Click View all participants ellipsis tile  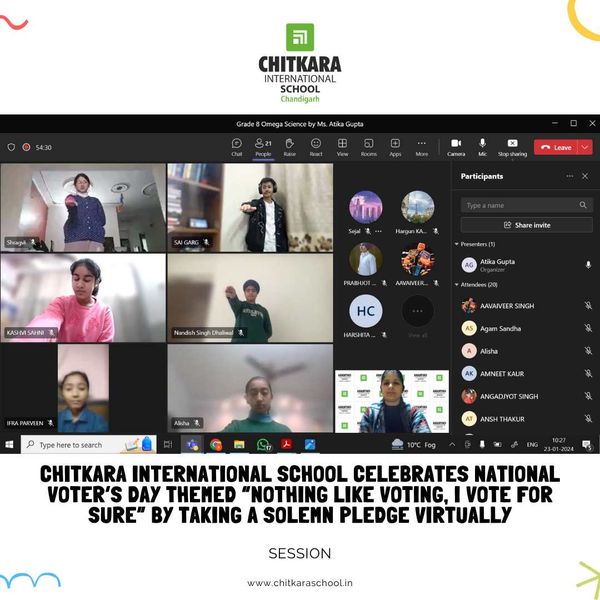[x=417, y=311]
